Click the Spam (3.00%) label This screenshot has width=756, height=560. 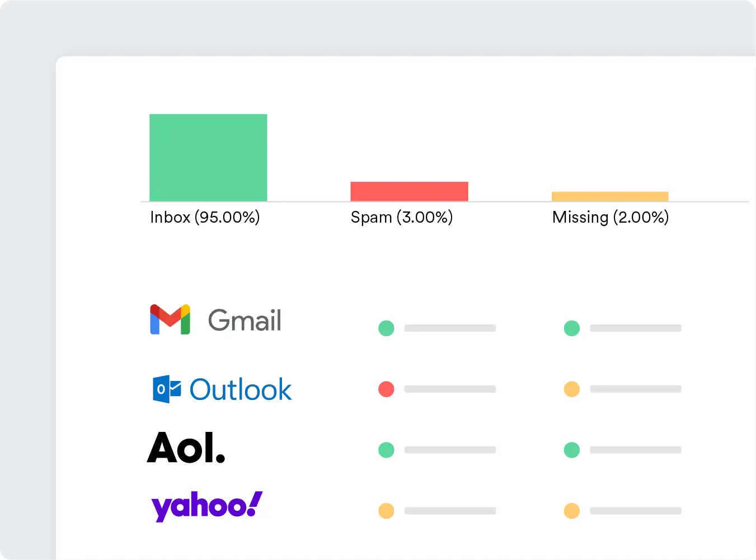(x=402, y=217)
